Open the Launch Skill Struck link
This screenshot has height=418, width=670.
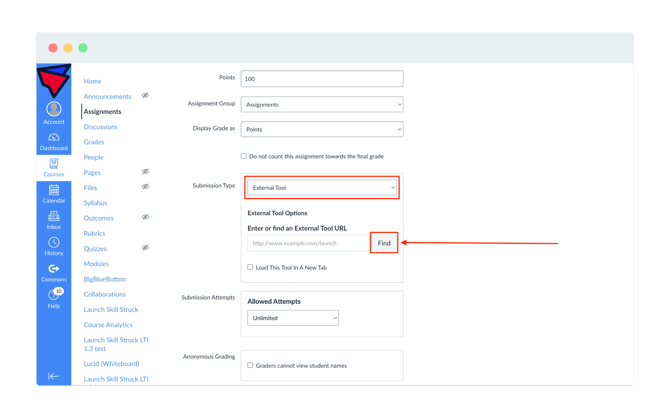pos(111,309)
